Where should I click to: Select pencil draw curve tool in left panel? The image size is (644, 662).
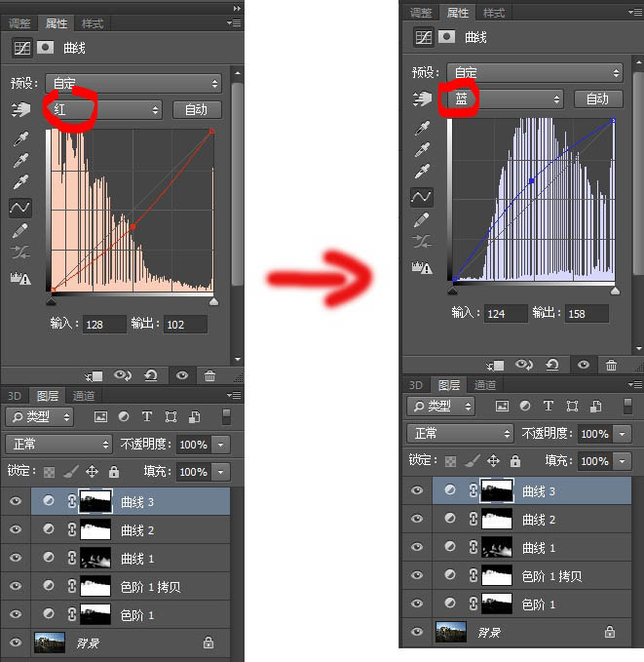20,230
